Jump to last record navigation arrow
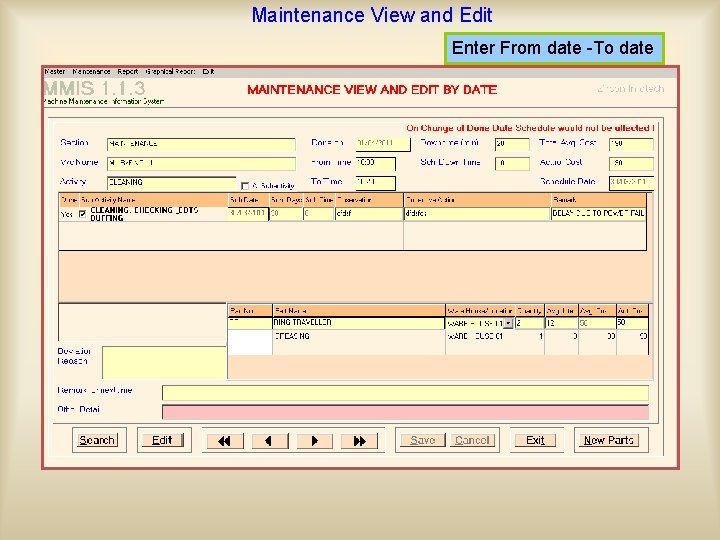720x540 pixels. pos(360,441)
